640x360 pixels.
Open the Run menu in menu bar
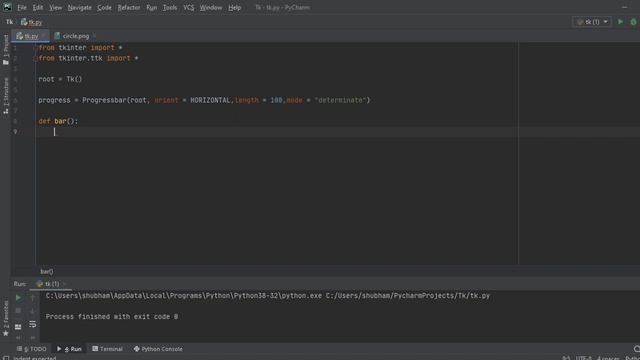pyautogui.click(x=151, y=7)
